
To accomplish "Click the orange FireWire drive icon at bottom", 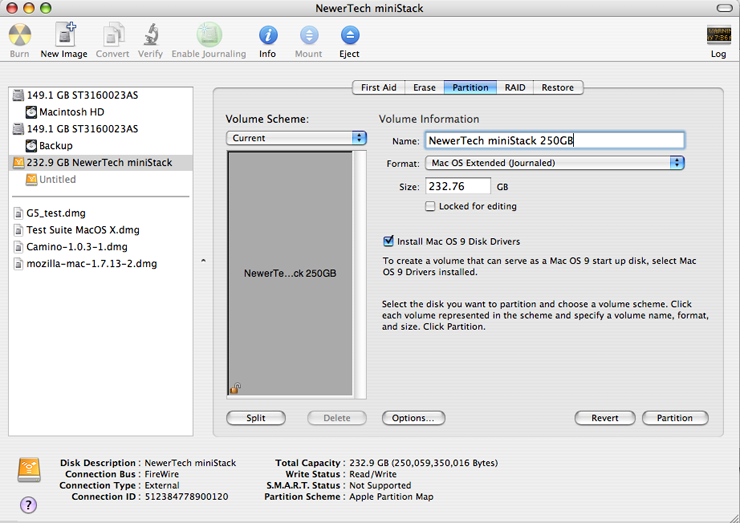I will [29, 470].
